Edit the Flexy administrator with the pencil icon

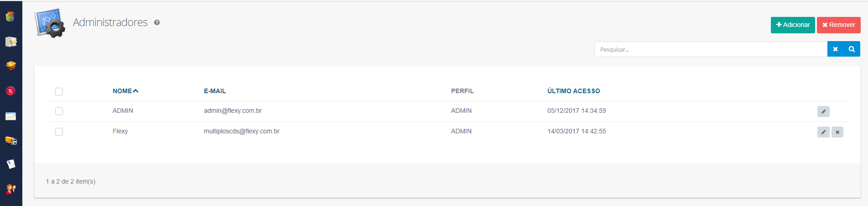(823, 132)
